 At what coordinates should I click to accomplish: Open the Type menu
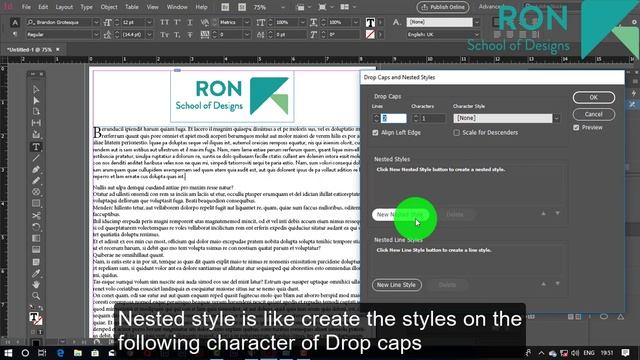(87, 7)
